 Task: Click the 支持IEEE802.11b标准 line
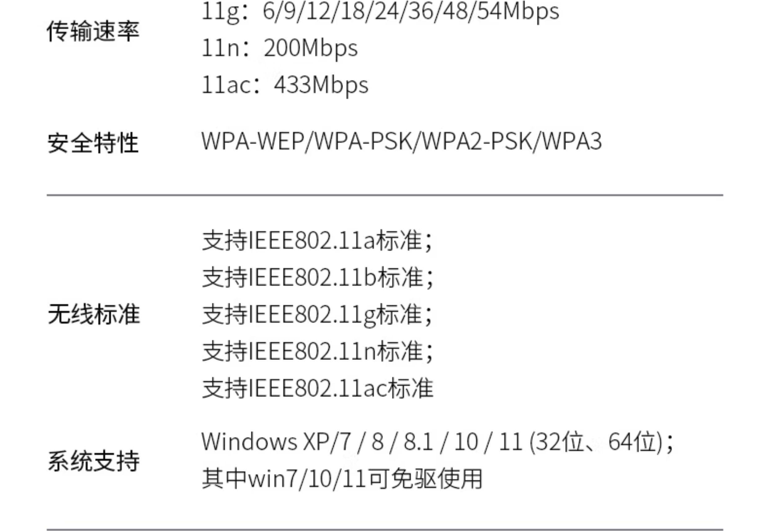tap(317, 278)
